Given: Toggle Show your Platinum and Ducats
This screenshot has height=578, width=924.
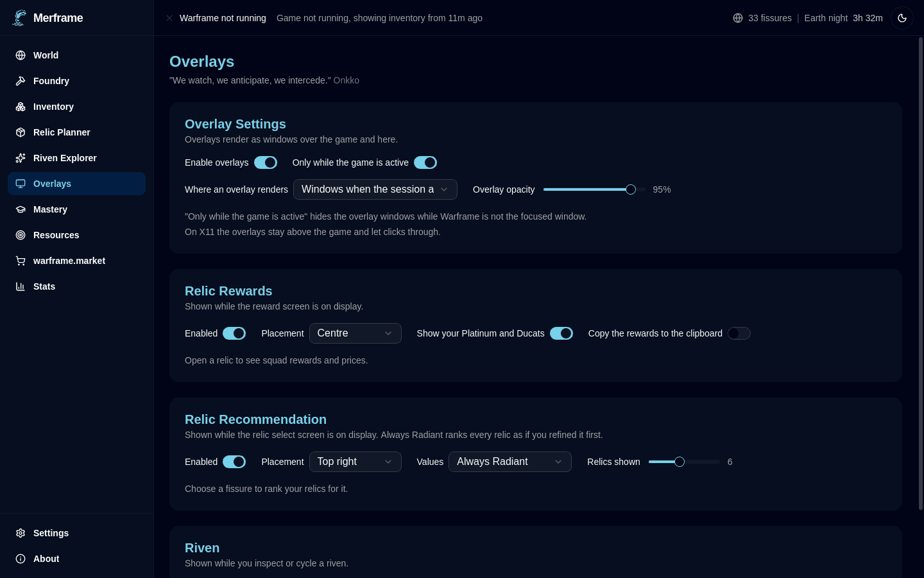Looking at the screenshot, I should 561,333.
